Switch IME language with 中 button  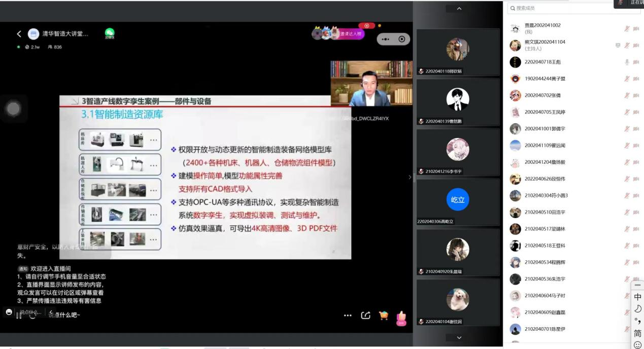638,297
